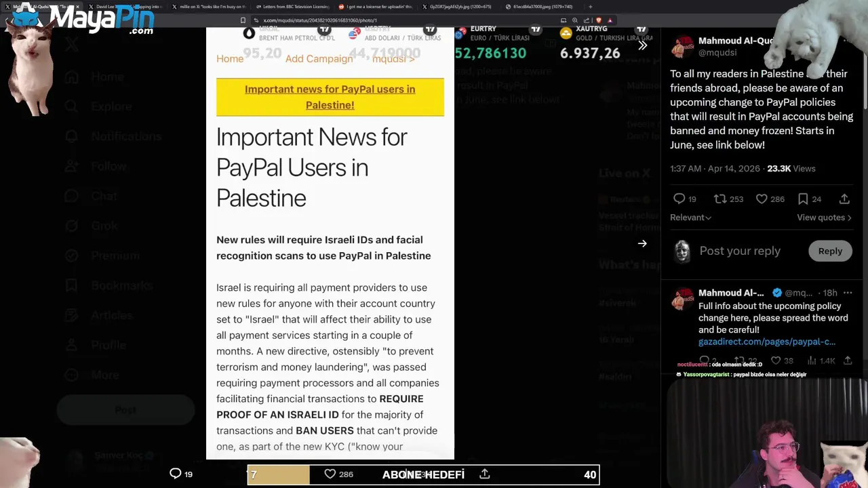Open @mqudsi handle on main tweet
Viewport: 868px width, 488px height.
coord(717,52)
